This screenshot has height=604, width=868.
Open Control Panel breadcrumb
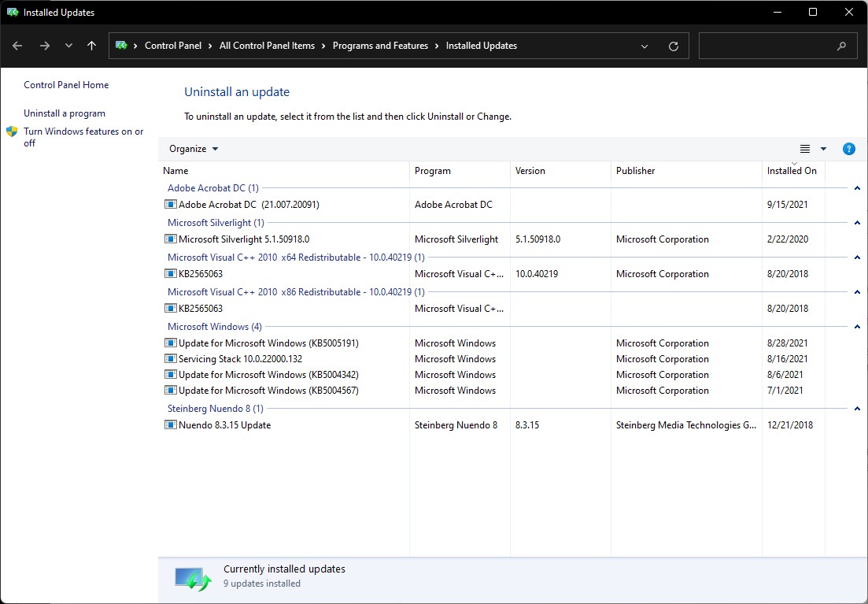(172, 46)
